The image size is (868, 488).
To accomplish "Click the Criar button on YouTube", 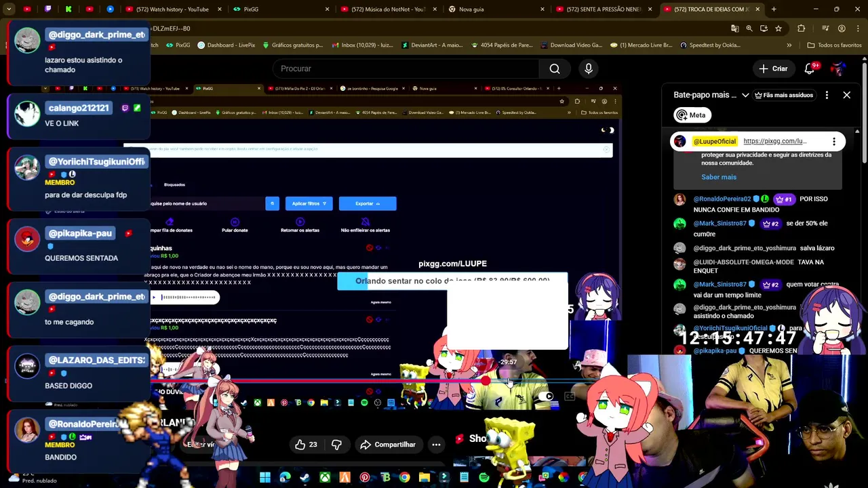I will coord(773,68).
